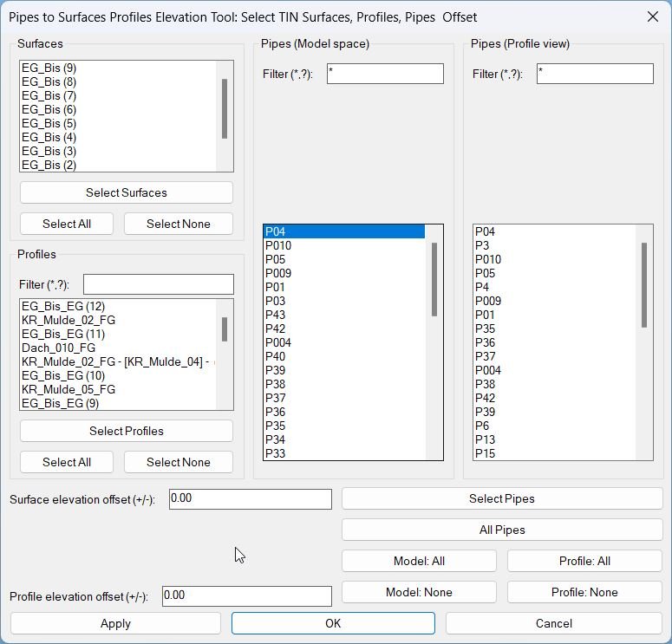Select All in the Profiles group

67,462
